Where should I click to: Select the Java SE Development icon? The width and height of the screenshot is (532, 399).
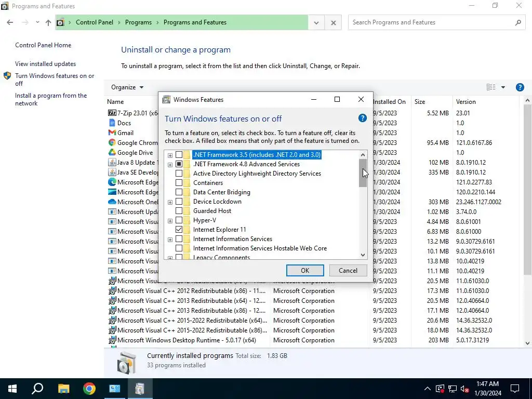[x=112, y=172]
